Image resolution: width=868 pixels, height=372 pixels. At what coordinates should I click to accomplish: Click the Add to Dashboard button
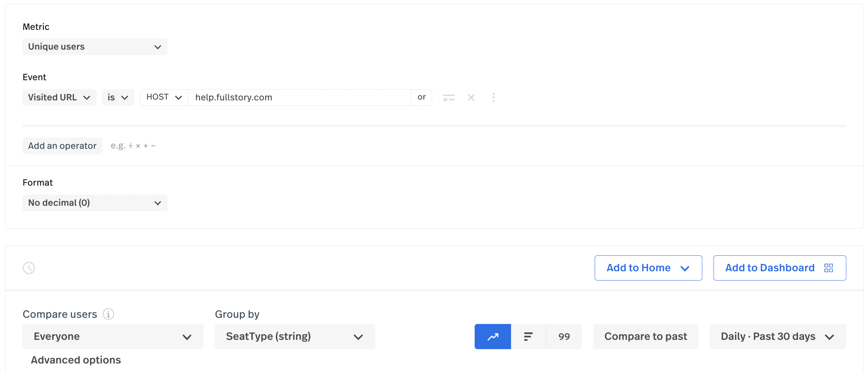point(779,268)
